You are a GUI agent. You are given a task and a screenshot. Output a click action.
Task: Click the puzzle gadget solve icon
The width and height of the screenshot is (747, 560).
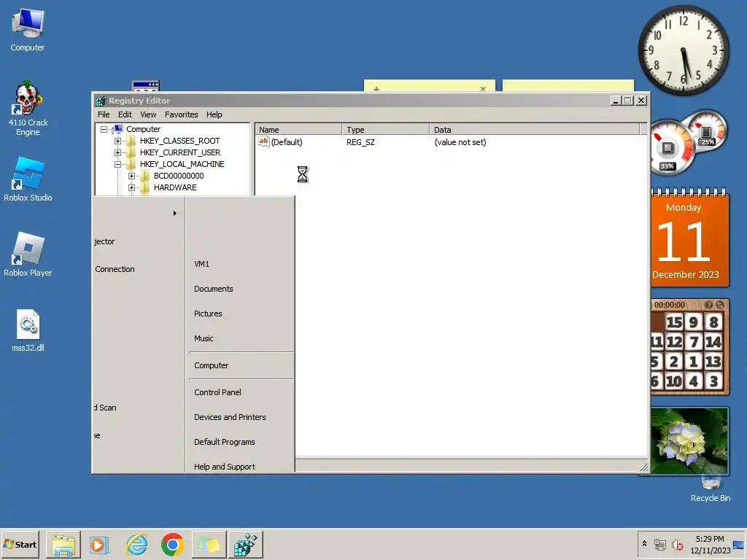coord(720,305)
